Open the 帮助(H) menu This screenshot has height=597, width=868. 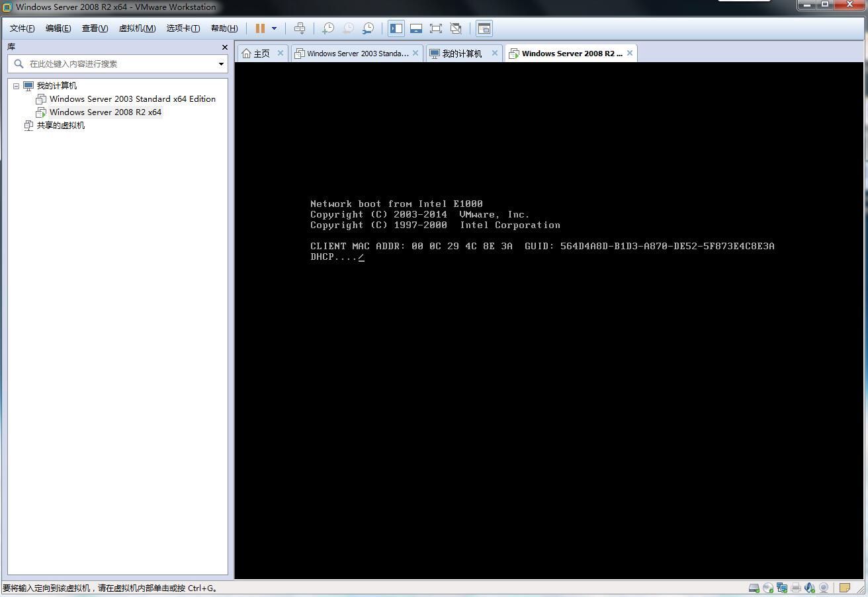(224, 28)
